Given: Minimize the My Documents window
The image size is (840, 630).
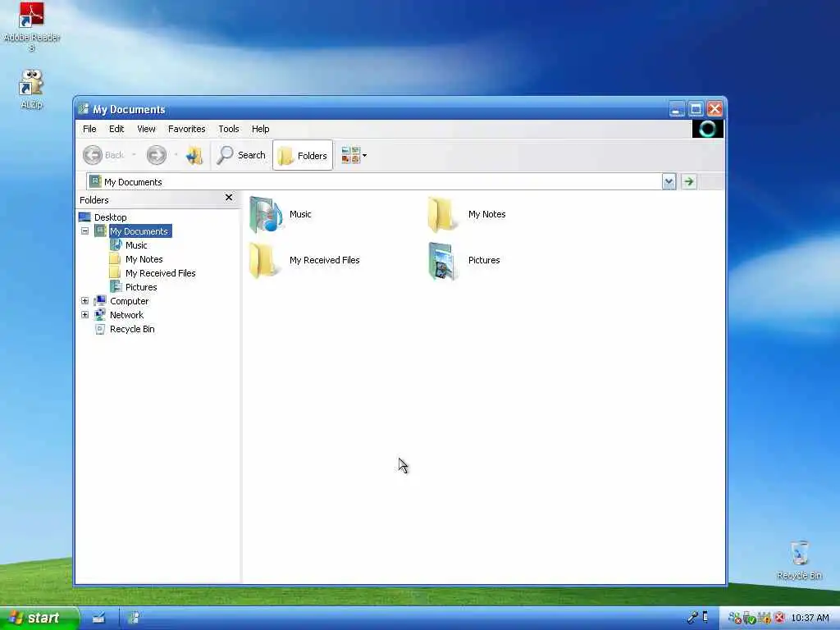Looking at the screenshot, I should (x=677, y=109).
